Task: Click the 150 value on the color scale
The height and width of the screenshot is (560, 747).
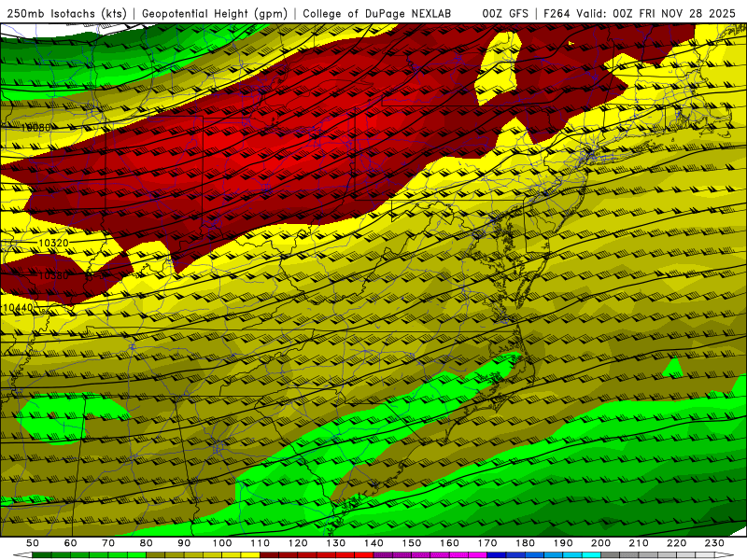Action: click(412, 543)
